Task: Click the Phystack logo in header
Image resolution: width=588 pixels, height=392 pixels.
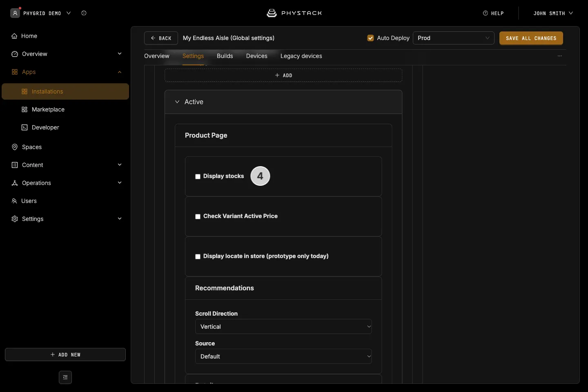Action: [x=294, y=13]
